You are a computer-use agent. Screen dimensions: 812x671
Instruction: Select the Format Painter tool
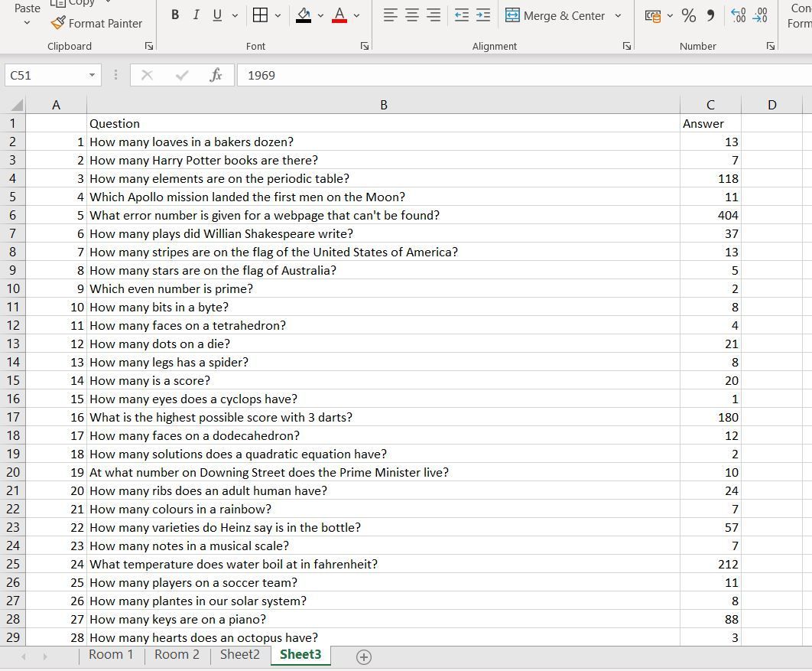97,24
